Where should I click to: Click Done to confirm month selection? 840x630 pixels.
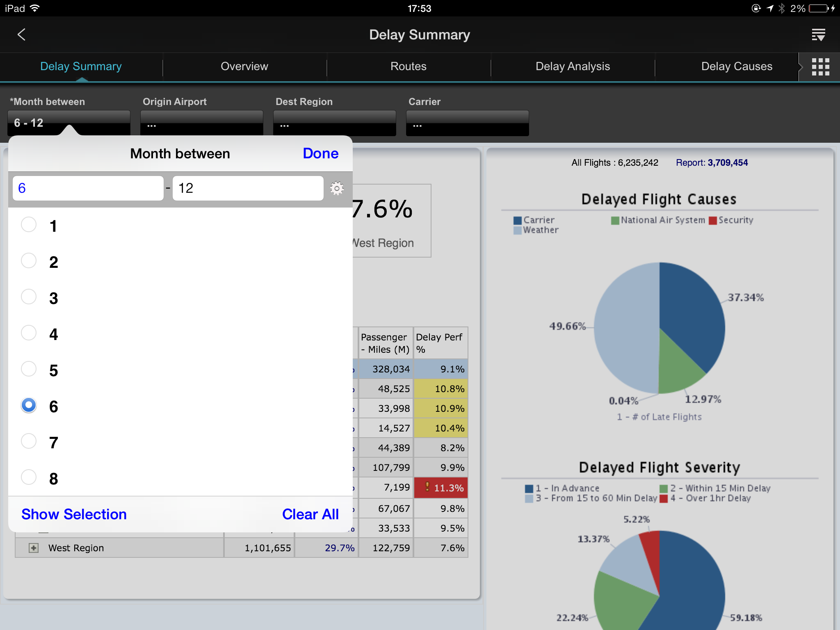click(x=321, y=153)
